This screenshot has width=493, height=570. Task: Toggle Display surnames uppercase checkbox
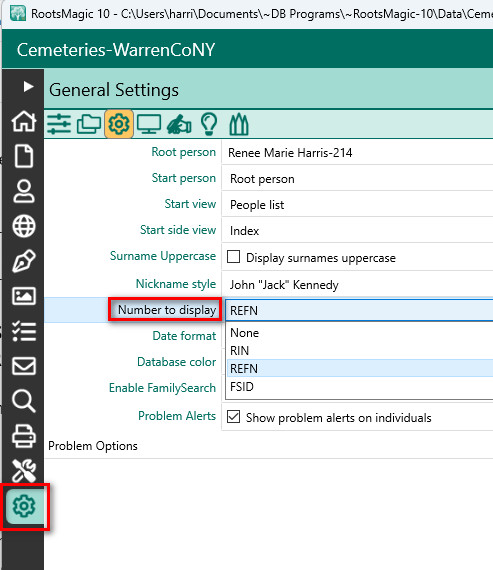(233, 256)
